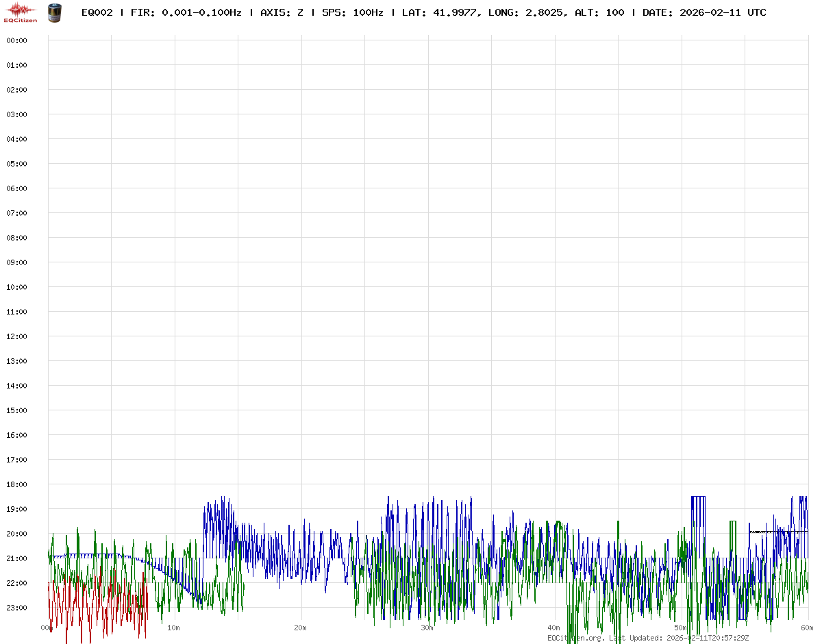
Task: Click the red seismic trace at bottom left
Action: [x=82, y=603]
